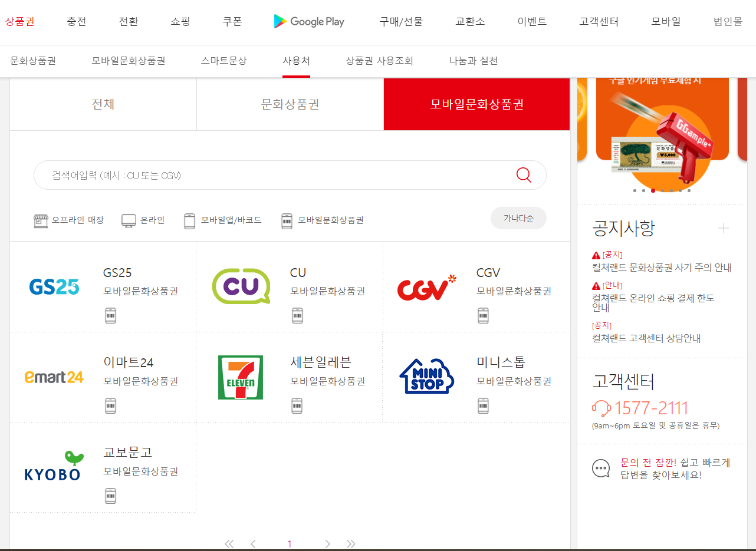This screenshot has height=551, width=756.
Task: Go to the first page arrow
Action: pos(229,544)
